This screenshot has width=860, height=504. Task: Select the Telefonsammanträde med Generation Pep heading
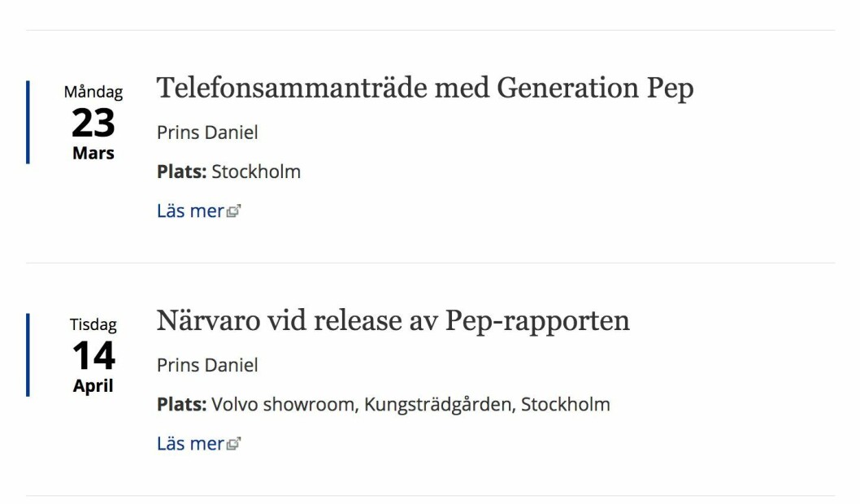tap(425, 89)
